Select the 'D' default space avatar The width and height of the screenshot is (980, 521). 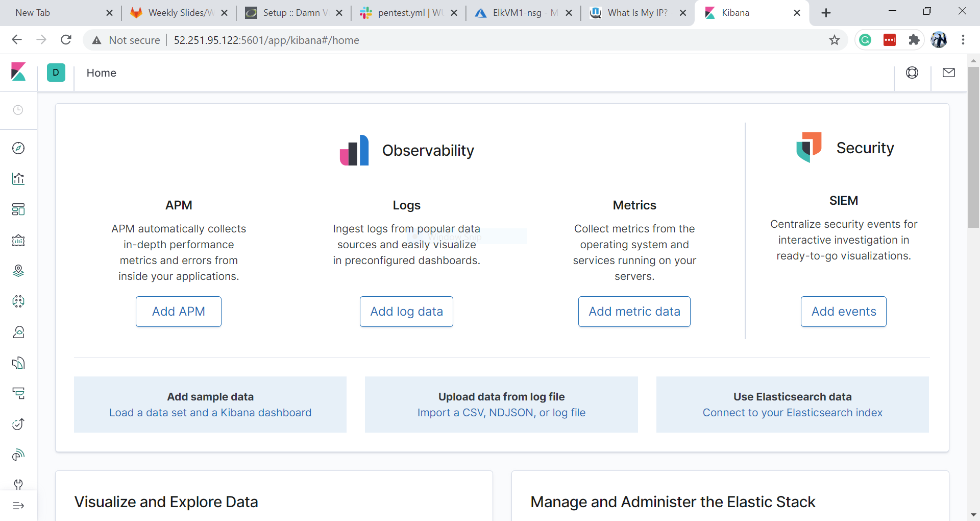tap(56, 72)
